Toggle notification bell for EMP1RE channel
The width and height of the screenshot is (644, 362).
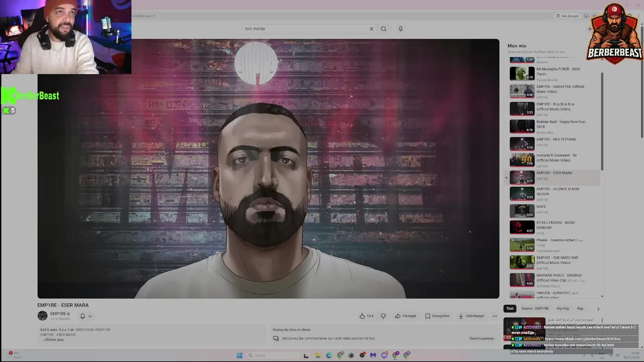(x=83, y=316)
